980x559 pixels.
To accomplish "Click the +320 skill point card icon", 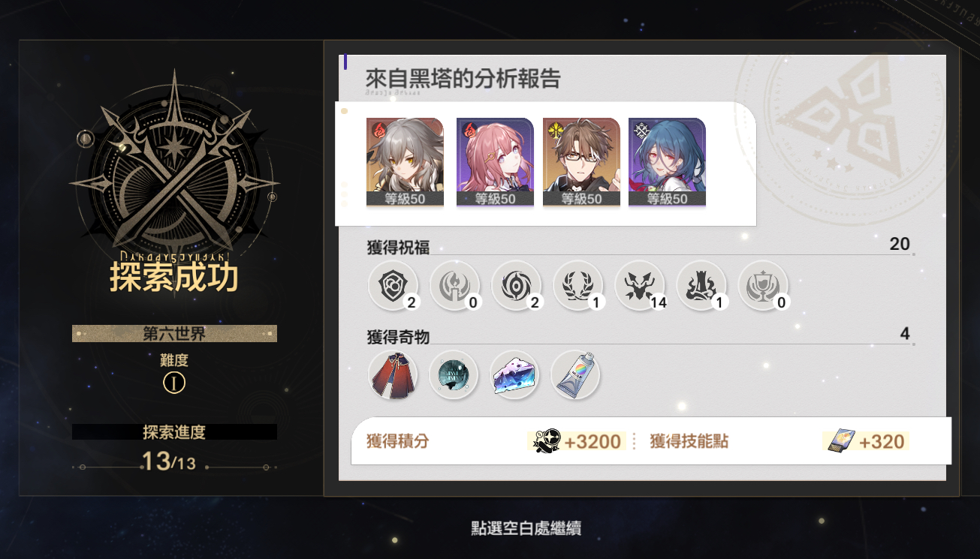I will (841, 441).
